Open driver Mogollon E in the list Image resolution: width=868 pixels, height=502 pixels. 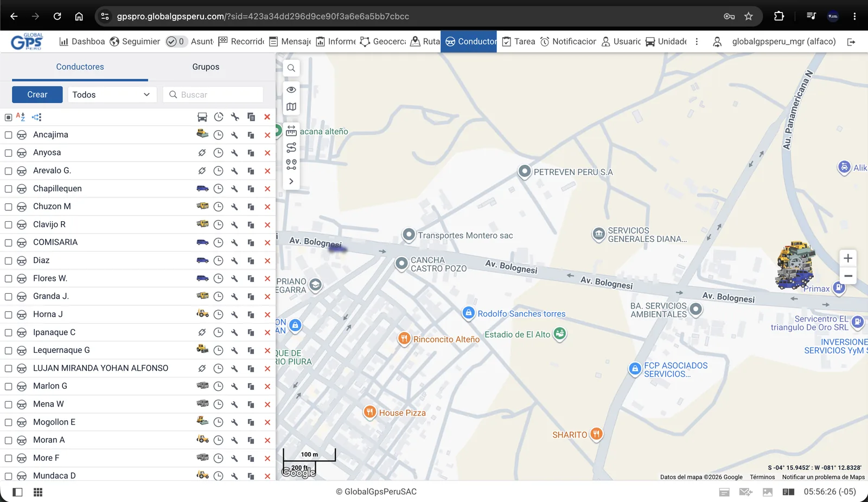[54, 422]
